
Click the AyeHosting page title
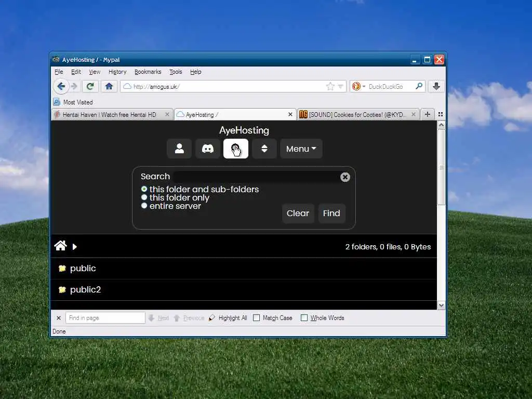click(x=244, y=130)
